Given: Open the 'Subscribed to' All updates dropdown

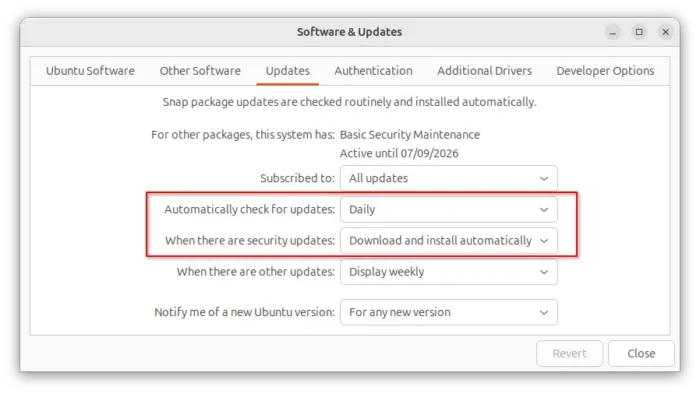Looking at the screenshot, I should pyautogui.click(x=449, y=178).
